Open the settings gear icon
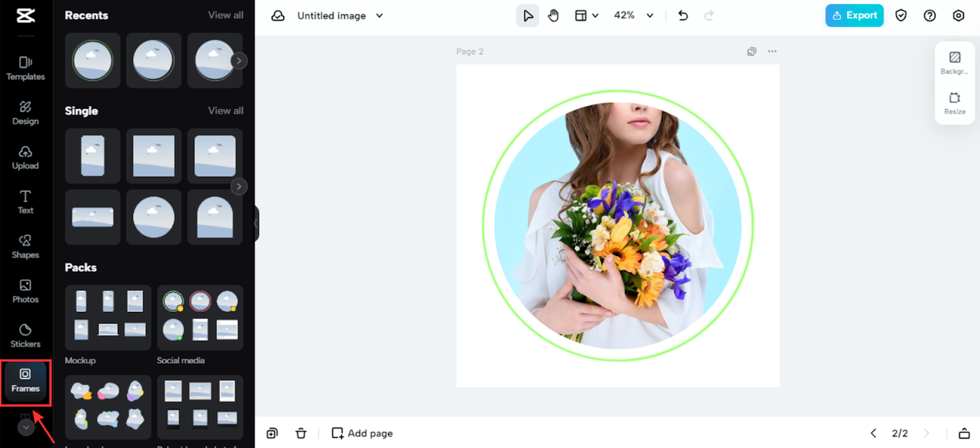980x448 pixels. point(958,15)
